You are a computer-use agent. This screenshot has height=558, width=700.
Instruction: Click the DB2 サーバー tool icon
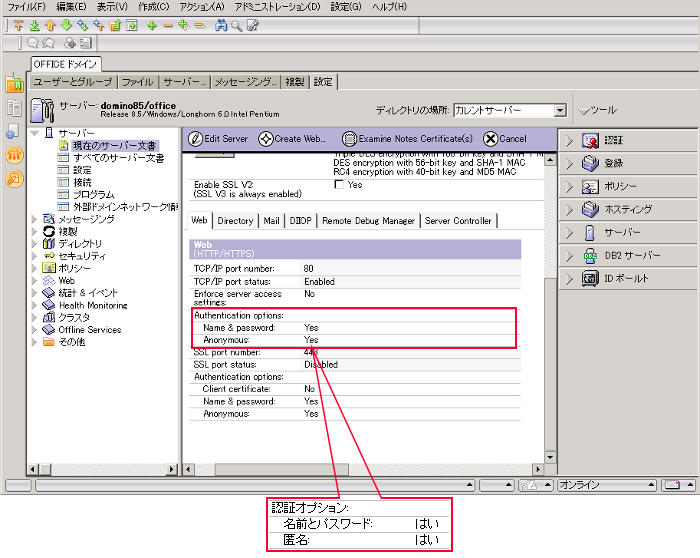click(x=591, y=256)
